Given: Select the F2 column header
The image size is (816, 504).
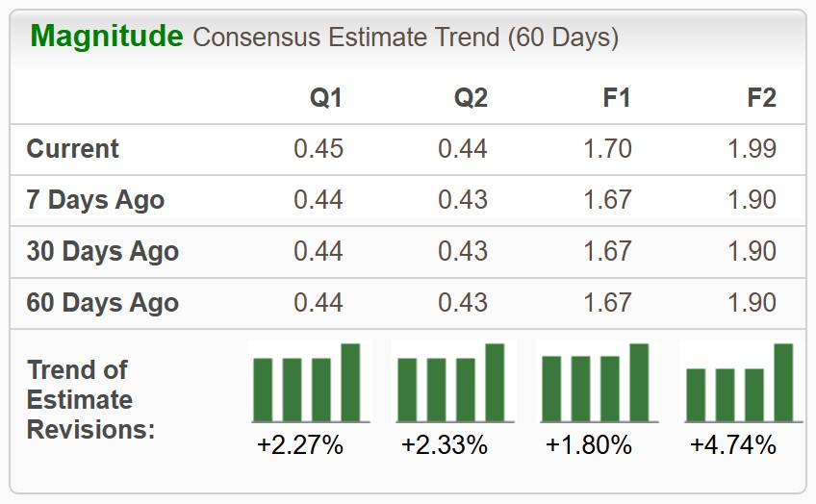Looking at the screenshot, I should click(x=762, y=98).
